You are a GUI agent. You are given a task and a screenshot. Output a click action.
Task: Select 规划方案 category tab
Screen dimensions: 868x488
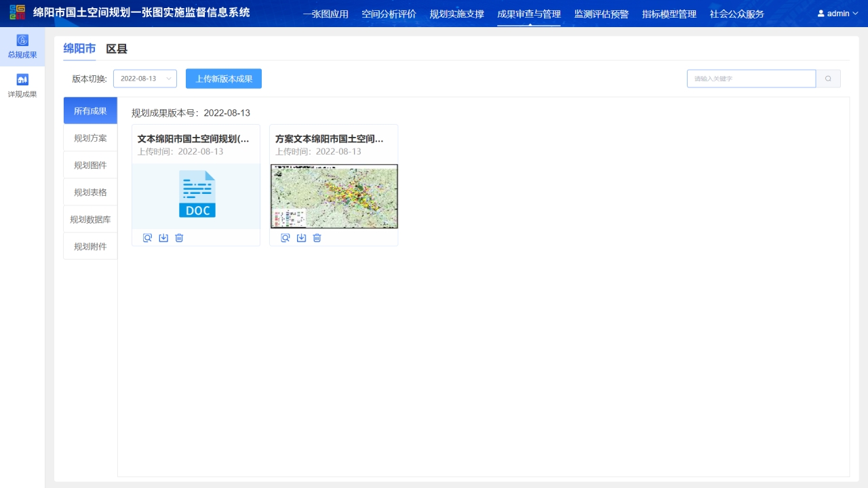[x=90, y=138]
